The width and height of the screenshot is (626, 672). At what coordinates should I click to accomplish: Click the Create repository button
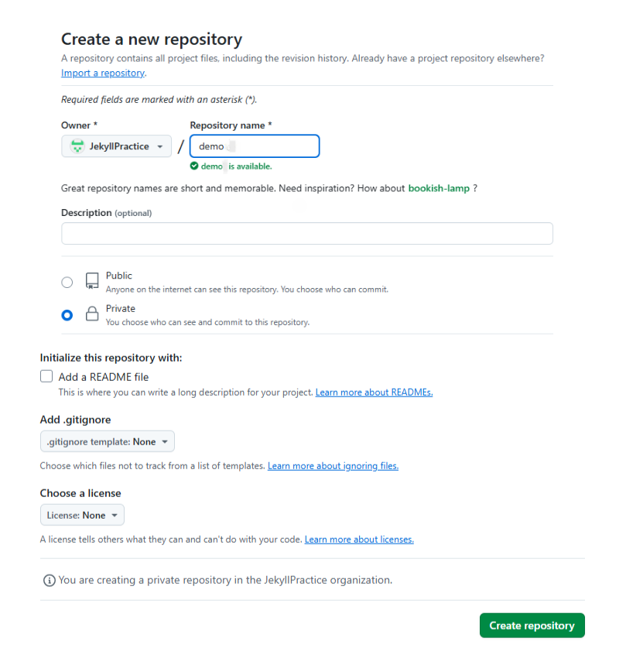pyautogui.click(x=532, y=626)
